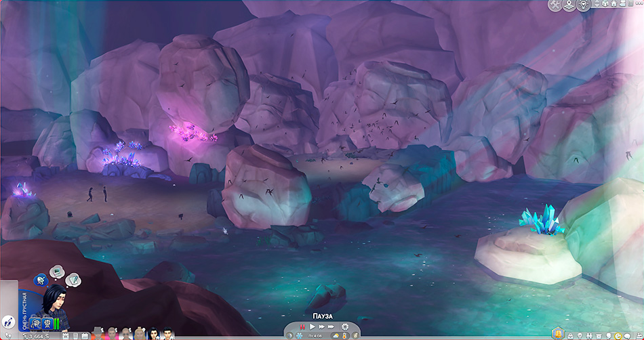
Task: Click the floor up/down arrows
Action: click(x=597, y=3)
